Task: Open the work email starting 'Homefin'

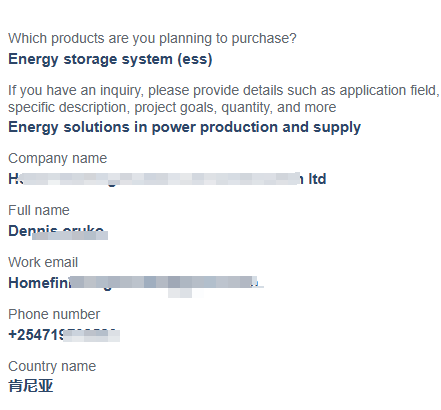Action: click(x=136, y=283)
